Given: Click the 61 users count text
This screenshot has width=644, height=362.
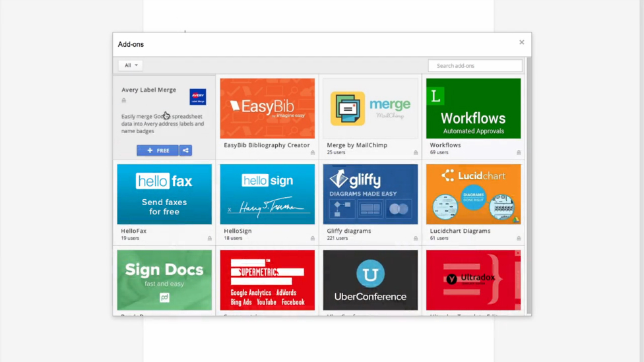Looking at the screenshot, I should [439, 238].
